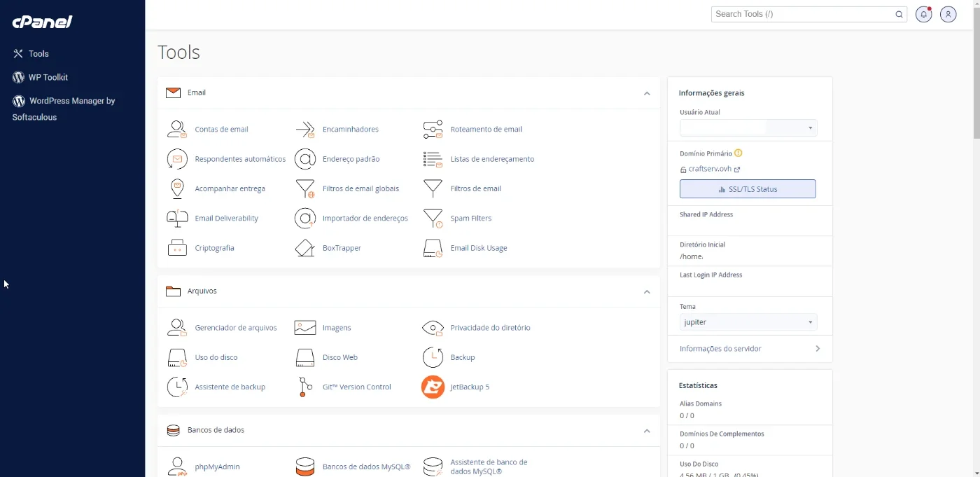
Task: Open the phpMyAdmin text link
Action: click(218, 466)
